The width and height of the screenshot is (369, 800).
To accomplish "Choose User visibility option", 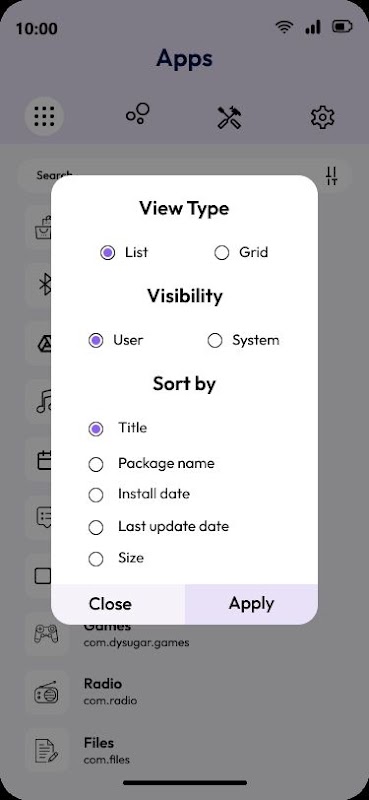I will 96,341.
